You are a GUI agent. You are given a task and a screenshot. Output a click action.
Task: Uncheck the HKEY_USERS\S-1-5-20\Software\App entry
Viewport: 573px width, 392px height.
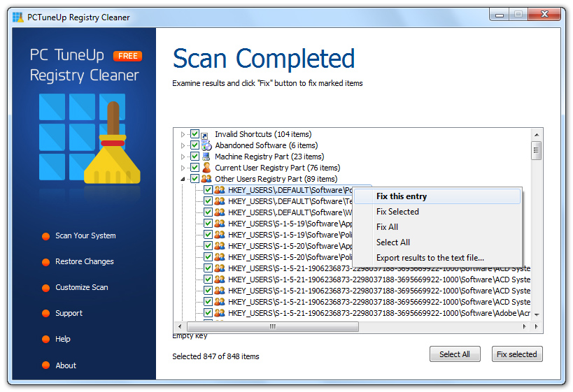208,246
